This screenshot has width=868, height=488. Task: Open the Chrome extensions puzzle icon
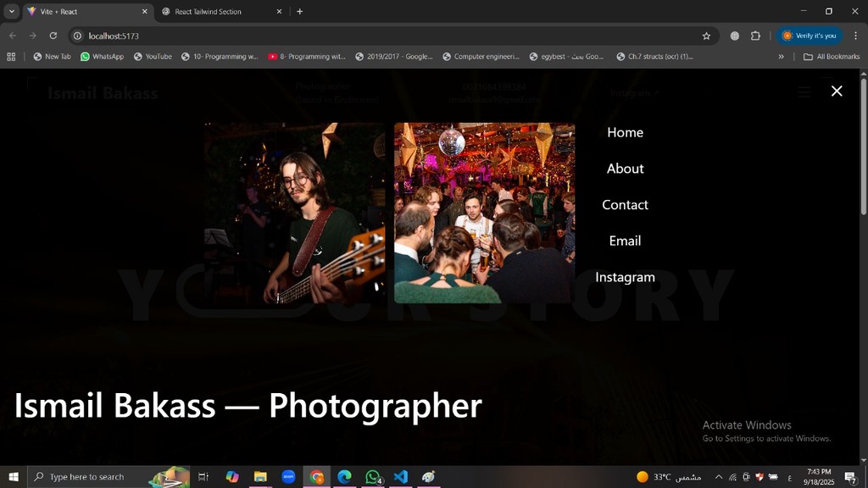coord(755,36)
